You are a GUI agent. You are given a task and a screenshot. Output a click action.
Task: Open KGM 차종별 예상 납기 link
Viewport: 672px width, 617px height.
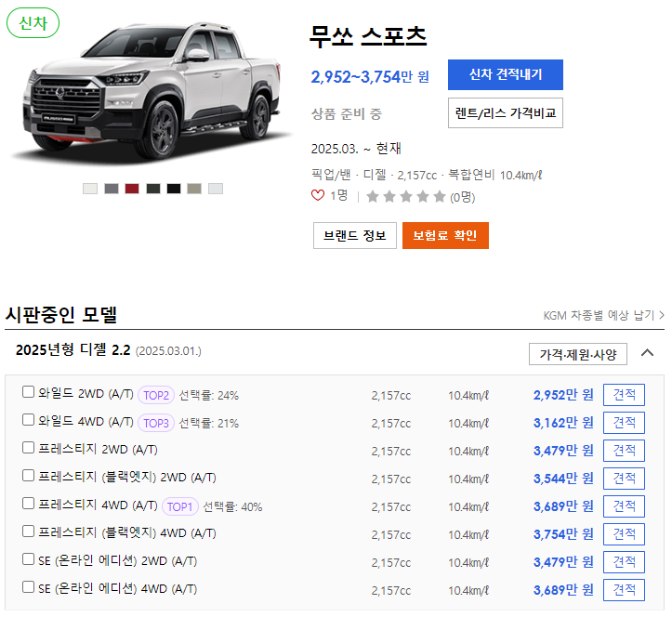pyautogui.click(x=603, y=316)
